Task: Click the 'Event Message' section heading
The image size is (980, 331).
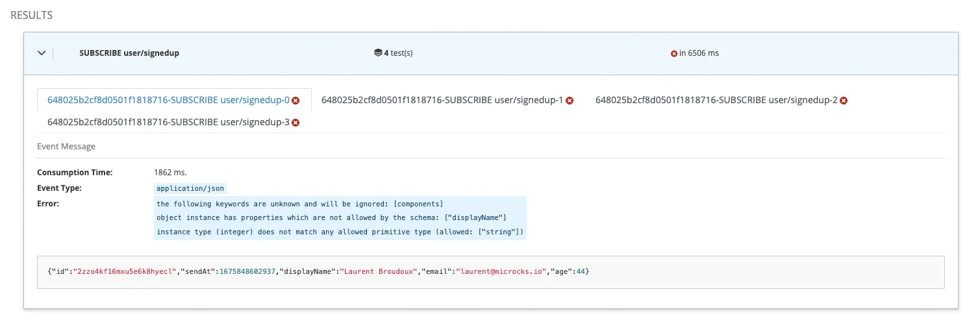Action: pyautogui.click(x=66, y=147)
